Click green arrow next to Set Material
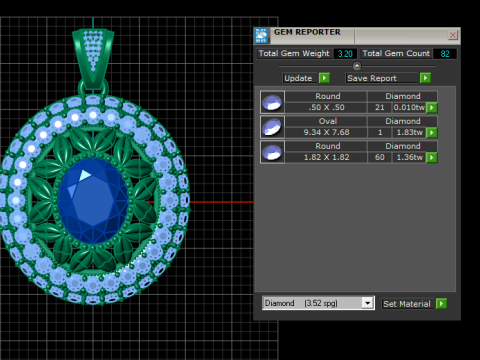Viewport: 480px width, 360px height. point(441,304)
